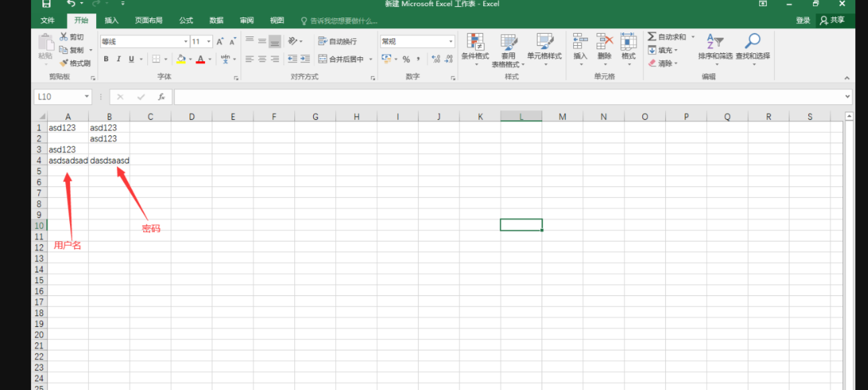
Task: Click the Sign in (登录) link
Action: pos(803,21)
